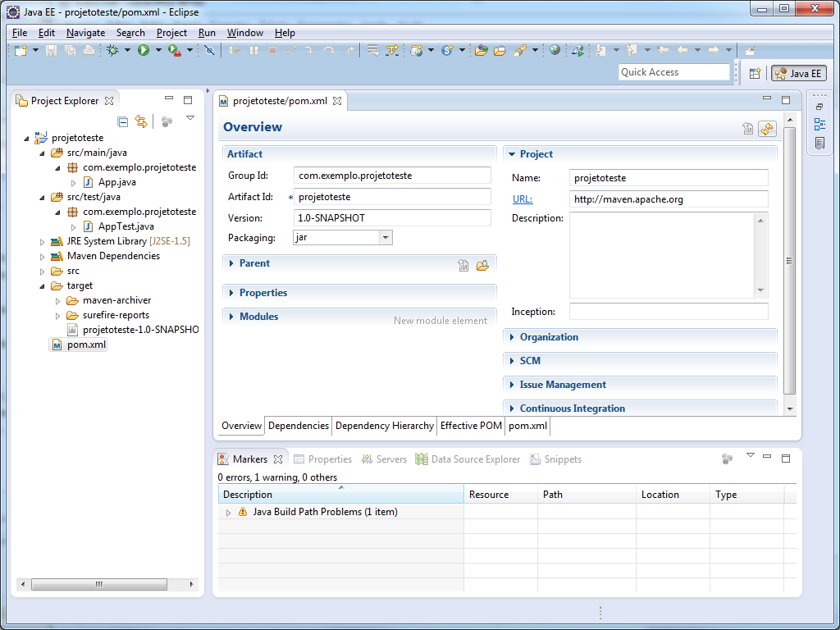Click the Use Step Filters icon

tap(391, 50)
